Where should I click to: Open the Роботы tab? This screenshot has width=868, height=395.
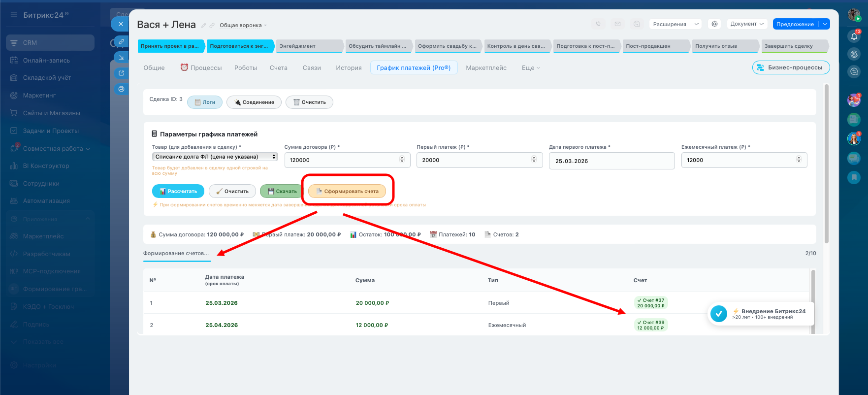tap(245, 68)
